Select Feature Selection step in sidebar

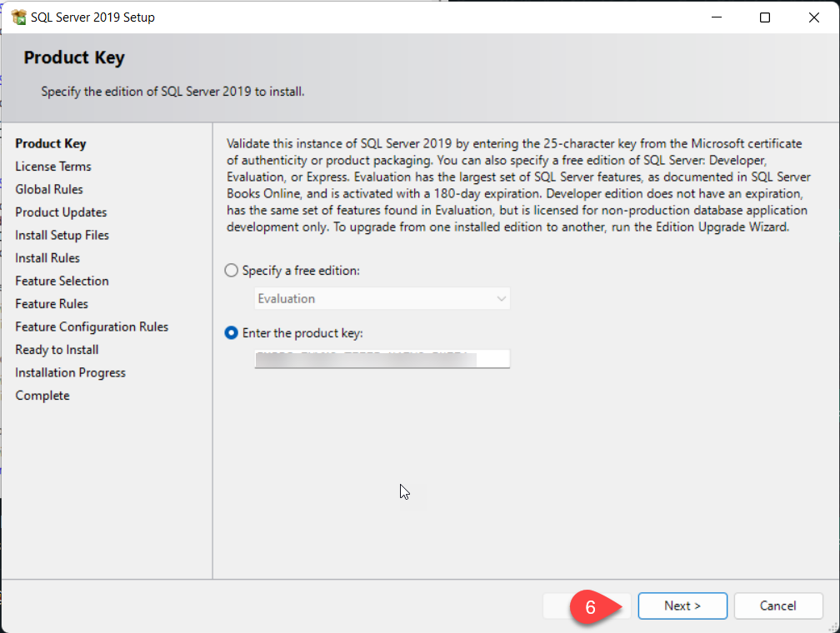pos(62,282)
